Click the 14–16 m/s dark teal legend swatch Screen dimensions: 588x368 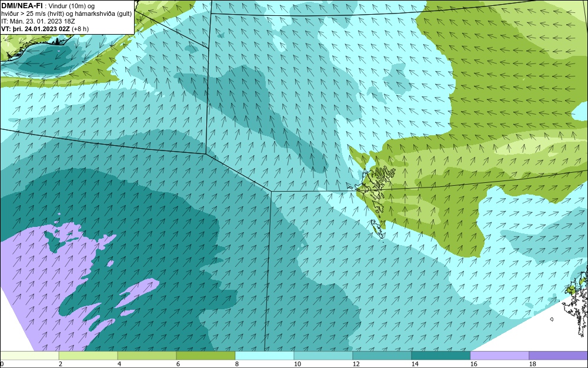(441, 355)
